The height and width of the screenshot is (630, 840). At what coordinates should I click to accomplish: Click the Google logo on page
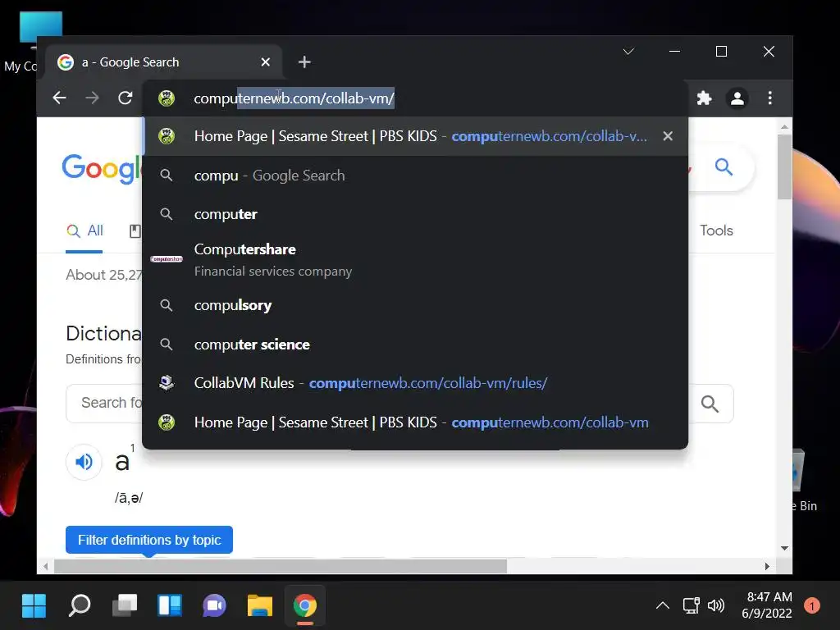point(102,169)
